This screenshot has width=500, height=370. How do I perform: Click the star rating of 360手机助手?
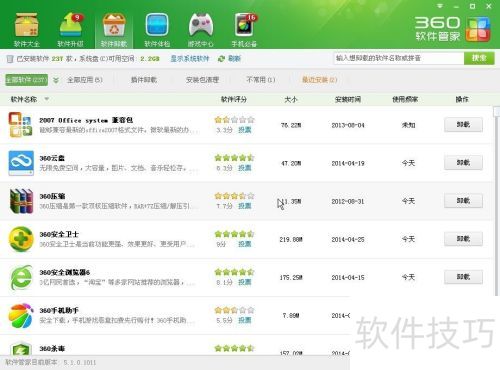coord(234,310)
